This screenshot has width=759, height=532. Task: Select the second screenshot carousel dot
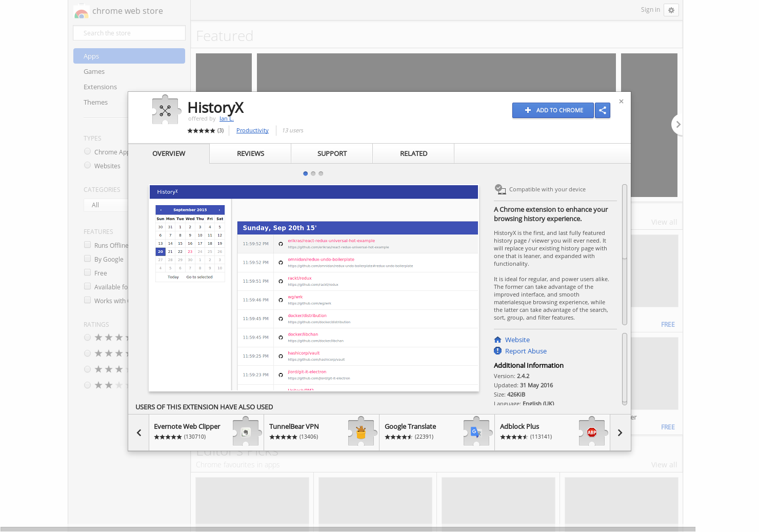(x=313, y=173)
